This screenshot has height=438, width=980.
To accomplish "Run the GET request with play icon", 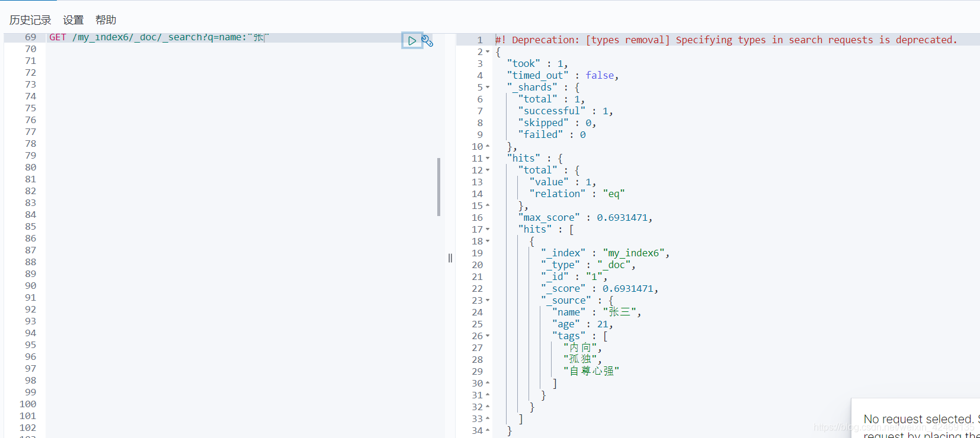I will click(x=412, y=41).
